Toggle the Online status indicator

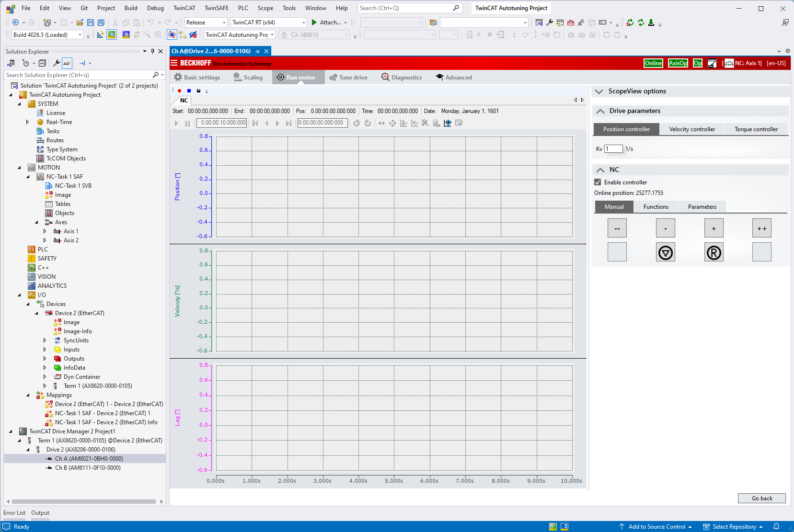[653, 63]
